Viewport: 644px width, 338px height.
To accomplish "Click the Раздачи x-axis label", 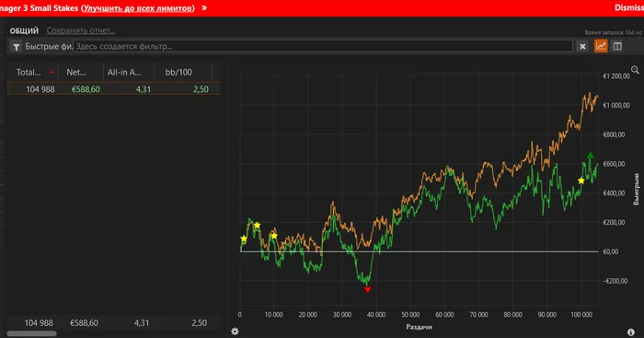I will tap(419, 327).
